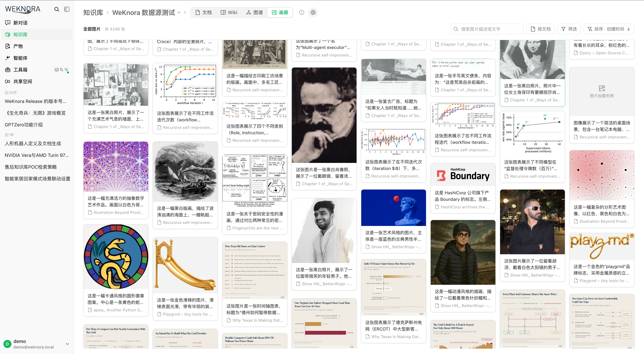This screenshot has height=354, width=644.
Task: Expand the WeKnora 数据源测试 breadcrumb dropdown
Action: pos(179,13)
